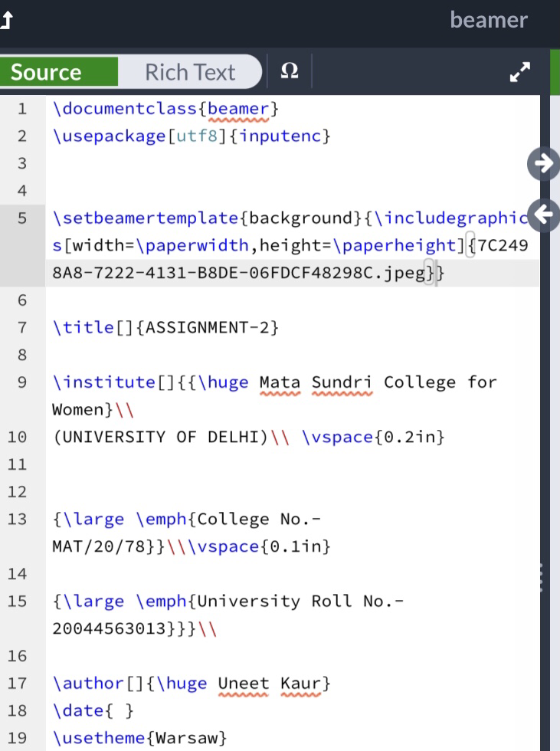
Task: Click \setbeamertemplate command on line 5
Action: coord(146,218)
